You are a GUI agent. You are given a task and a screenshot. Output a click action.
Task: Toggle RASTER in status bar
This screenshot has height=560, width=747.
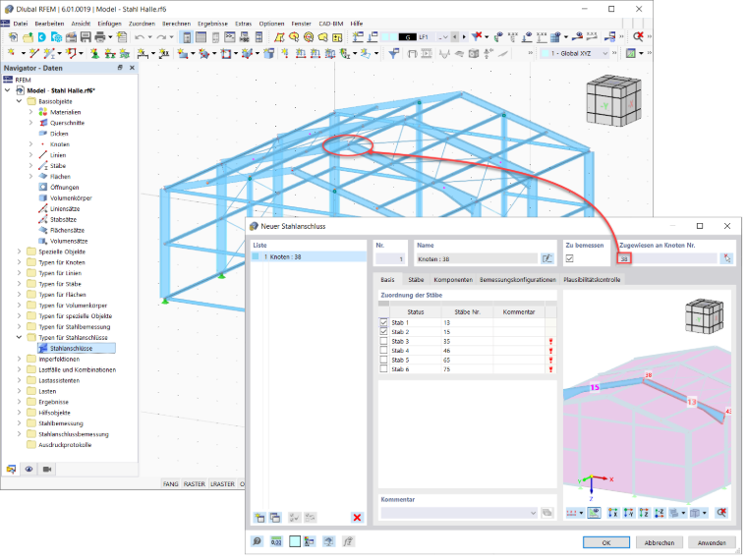tap(195, 483)
